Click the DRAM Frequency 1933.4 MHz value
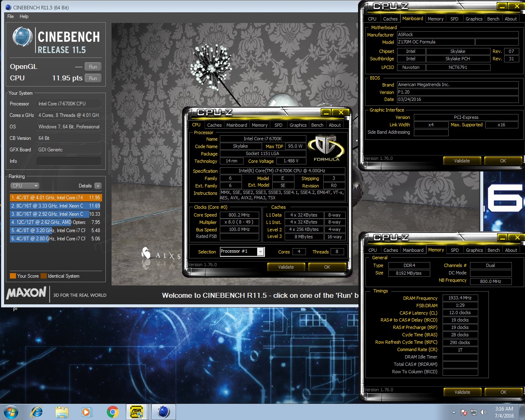 point(460,298)
